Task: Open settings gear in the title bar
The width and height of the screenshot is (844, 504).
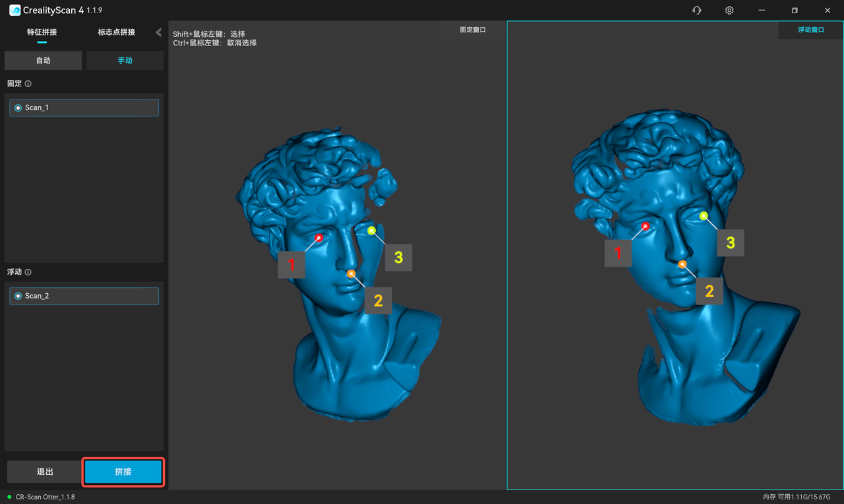Action: pyautogui.click(x=729, y=11)
